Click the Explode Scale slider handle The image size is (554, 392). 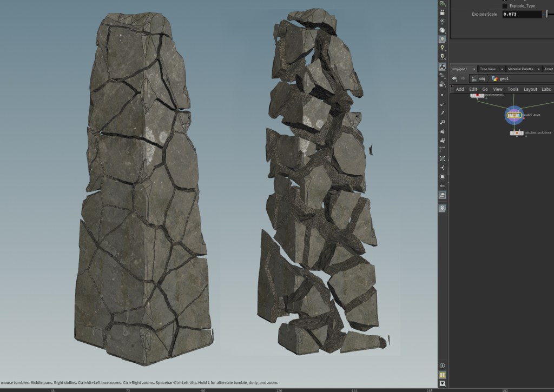(x=546, y=14)
